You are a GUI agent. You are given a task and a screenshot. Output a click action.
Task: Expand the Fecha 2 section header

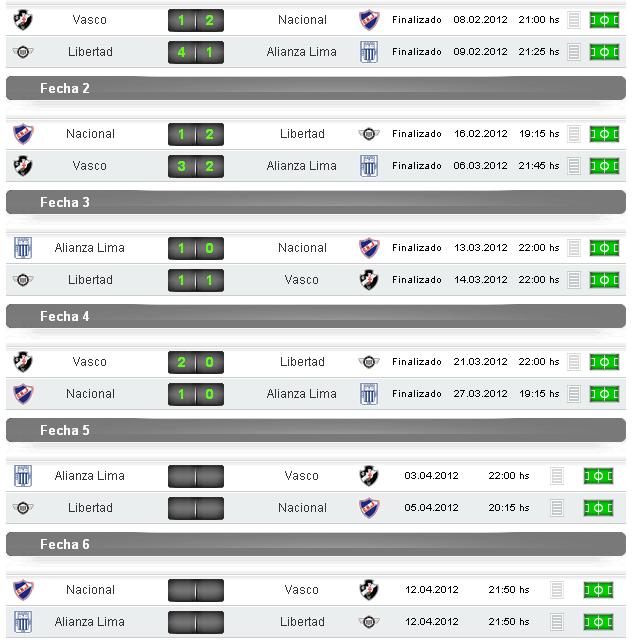pos(316,89)
